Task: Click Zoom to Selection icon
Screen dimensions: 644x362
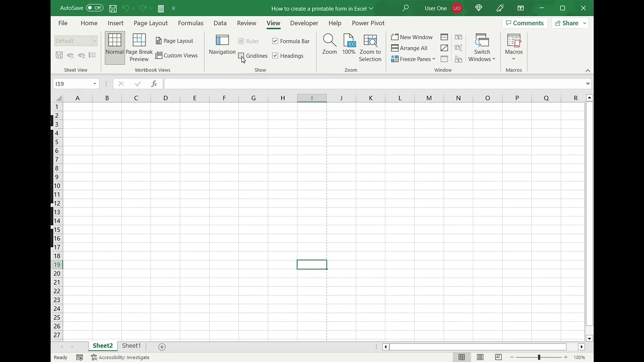Action: point(370,41)
